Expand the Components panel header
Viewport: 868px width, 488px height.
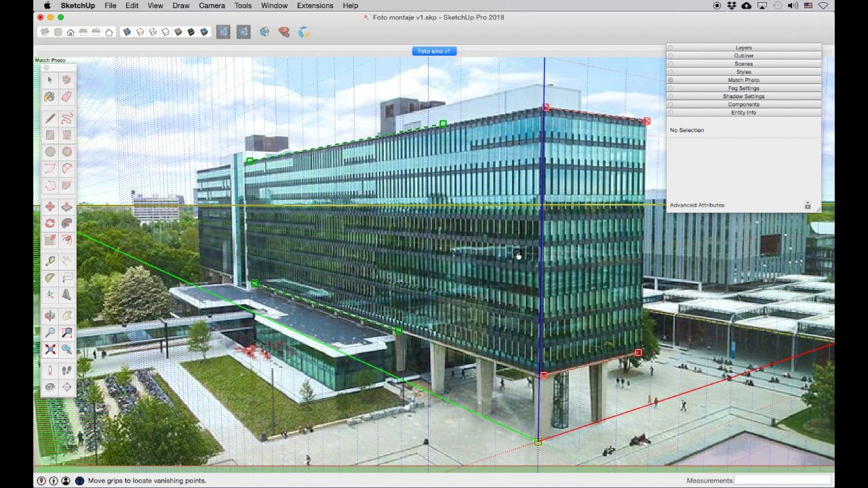[x=743, y=104]
